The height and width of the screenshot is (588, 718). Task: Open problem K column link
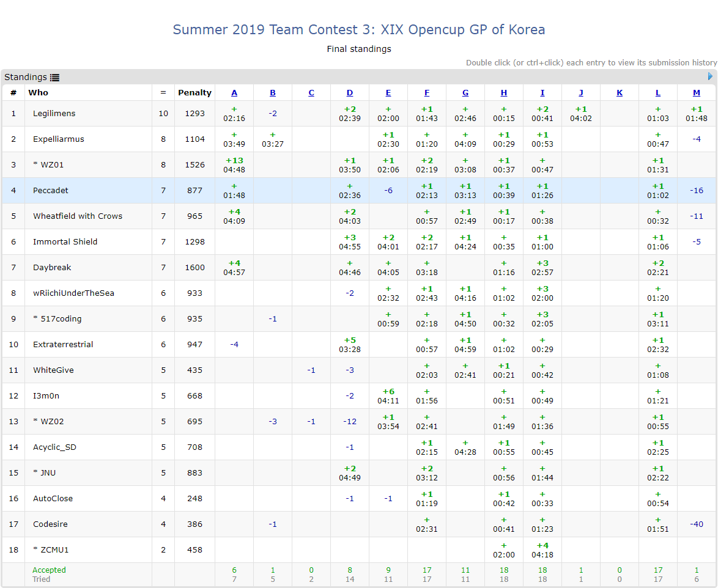pos(620,93)
